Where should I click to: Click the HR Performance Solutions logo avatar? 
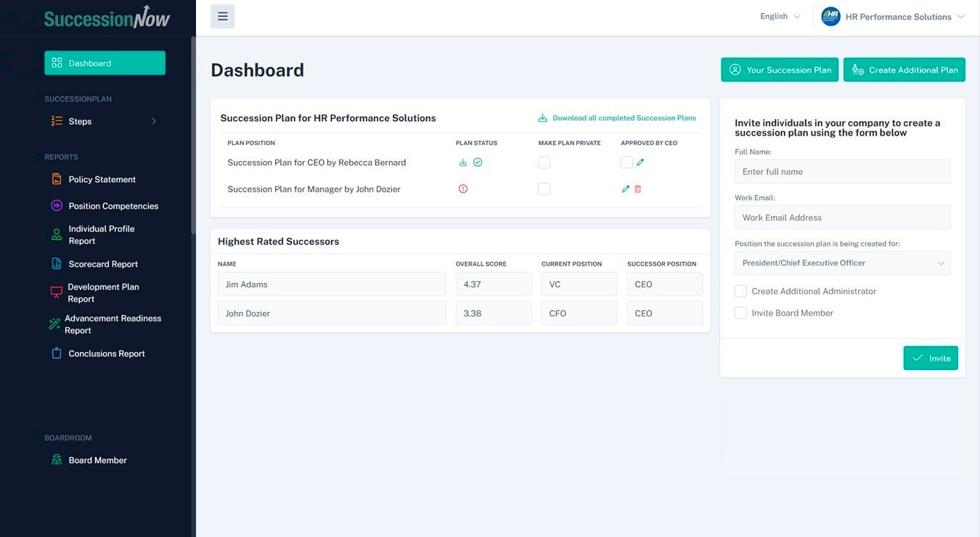[830, 17]
